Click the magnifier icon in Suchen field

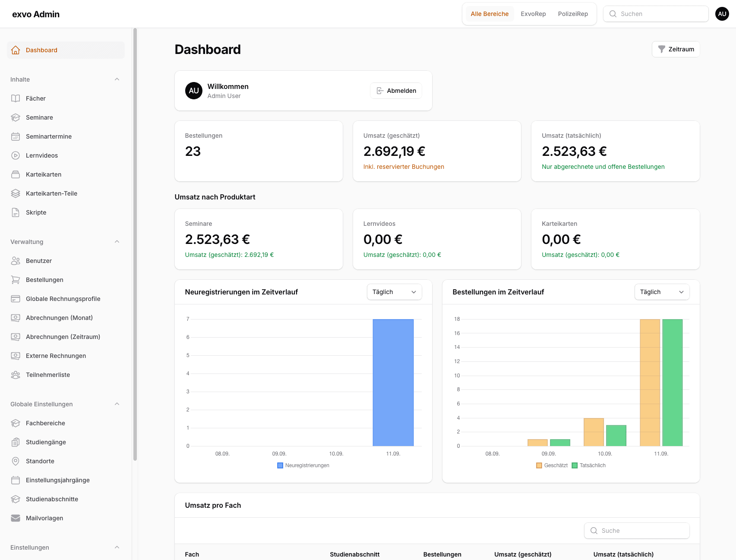click(613, 14)
